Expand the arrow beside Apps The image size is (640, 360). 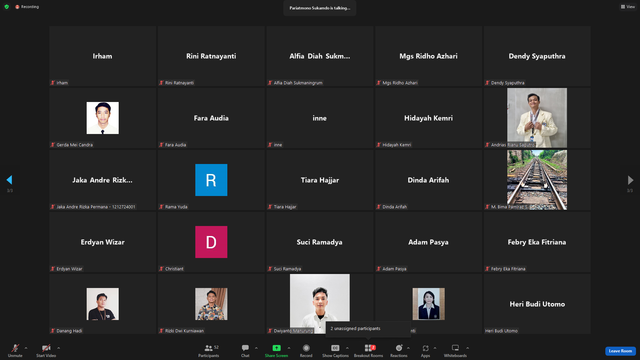click(435, 348)
